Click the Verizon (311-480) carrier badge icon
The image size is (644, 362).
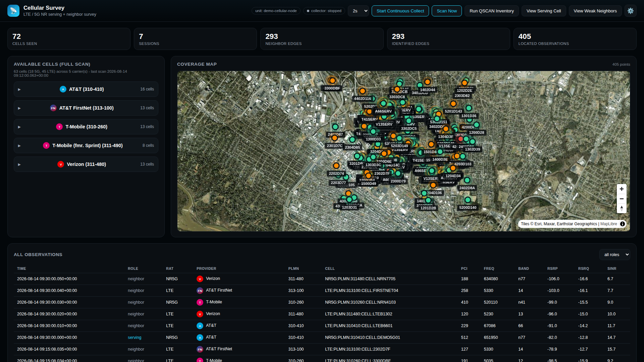[61, 164]
